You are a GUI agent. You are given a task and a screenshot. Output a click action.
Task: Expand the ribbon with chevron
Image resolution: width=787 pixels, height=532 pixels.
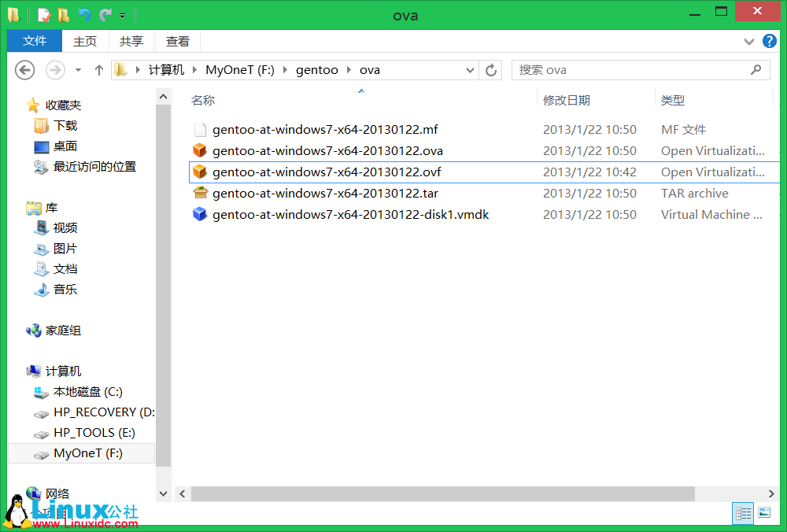(749, 41)
